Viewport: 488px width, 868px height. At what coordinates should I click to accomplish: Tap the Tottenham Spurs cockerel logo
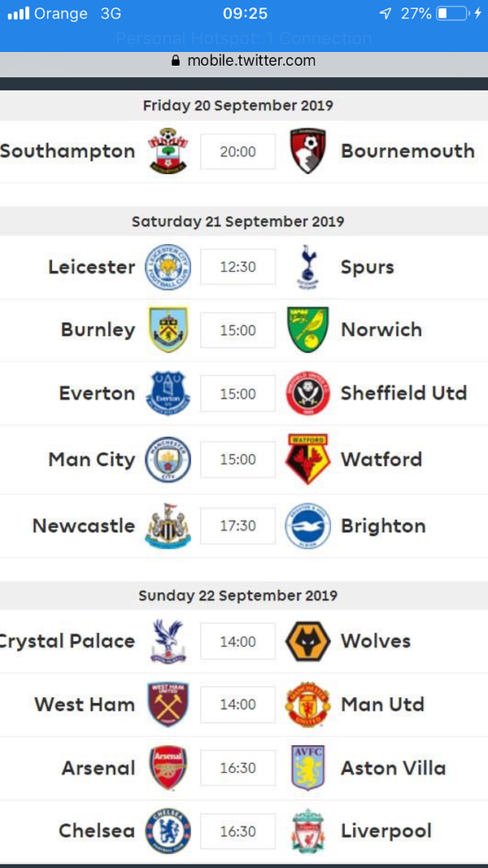307,267
